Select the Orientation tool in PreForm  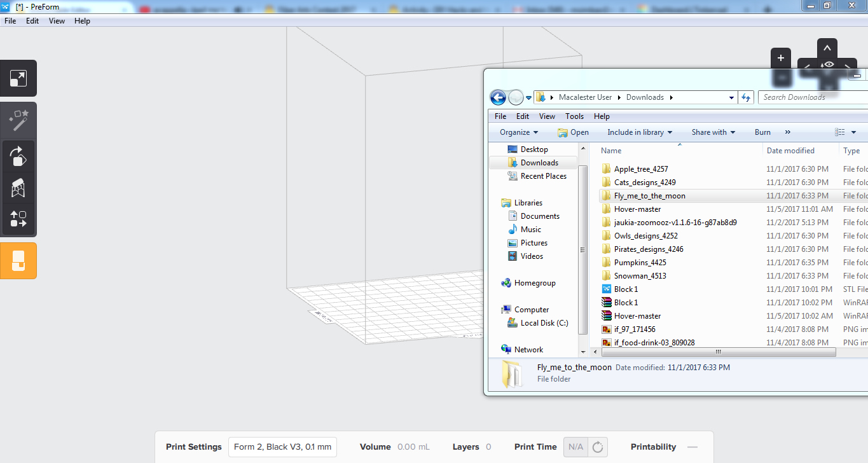pos(18,156)
